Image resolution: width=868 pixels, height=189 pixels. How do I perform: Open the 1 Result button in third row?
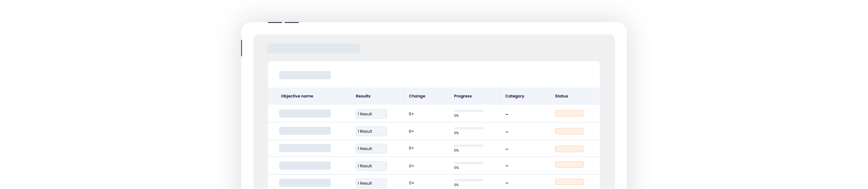tap(371, 148)
